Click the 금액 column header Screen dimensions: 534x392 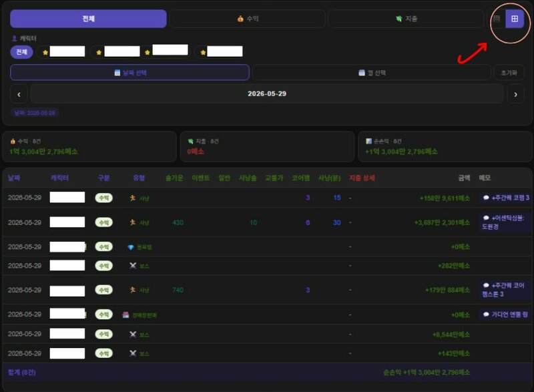464,178
